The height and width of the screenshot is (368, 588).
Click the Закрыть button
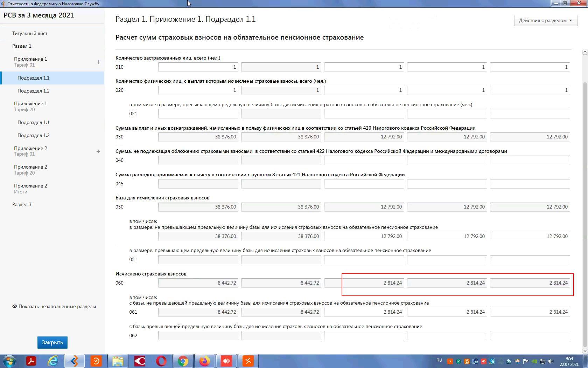coord(52,342)
